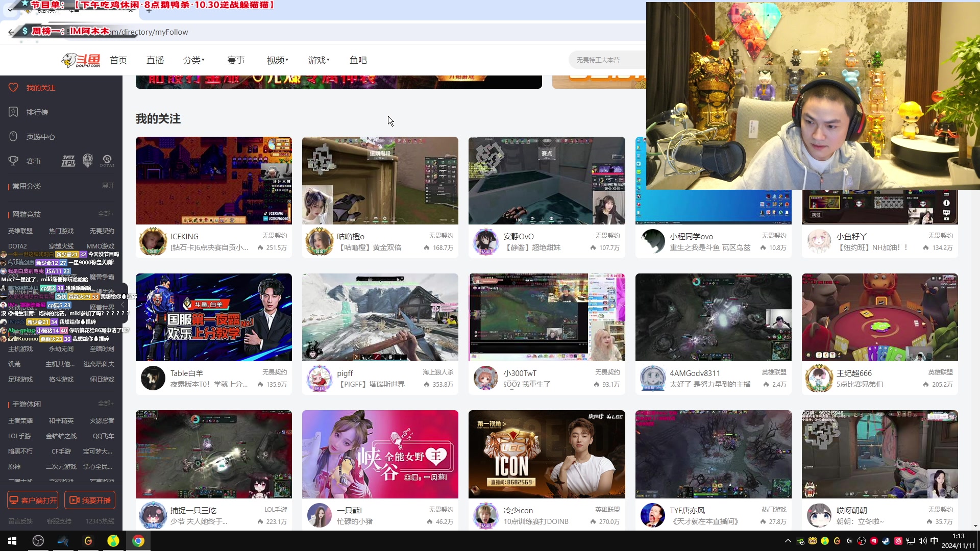Click the DOTA2 event icon in sidebar
The width and height of the screenshot is (980, 551).
[107, 161]
